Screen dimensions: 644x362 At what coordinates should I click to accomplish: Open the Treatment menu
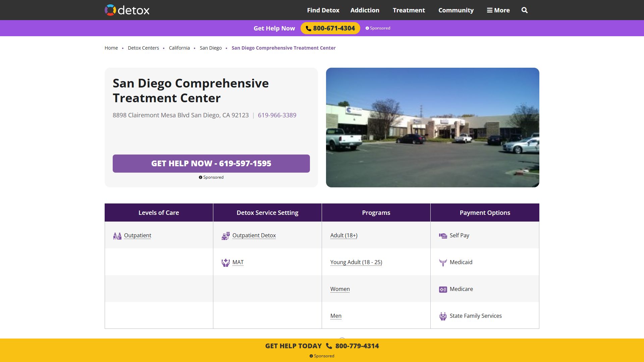[x=409, y=10]
